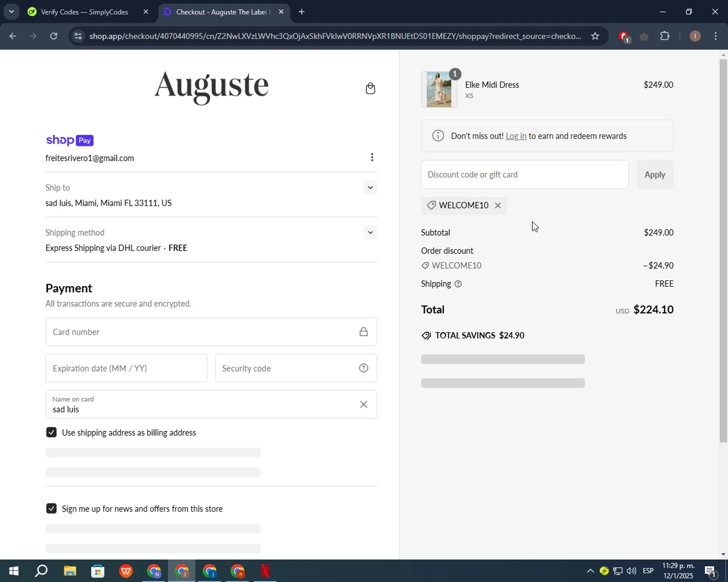728x582 pixels.
Task: Reload the checkout page
Action: (54, 36)
